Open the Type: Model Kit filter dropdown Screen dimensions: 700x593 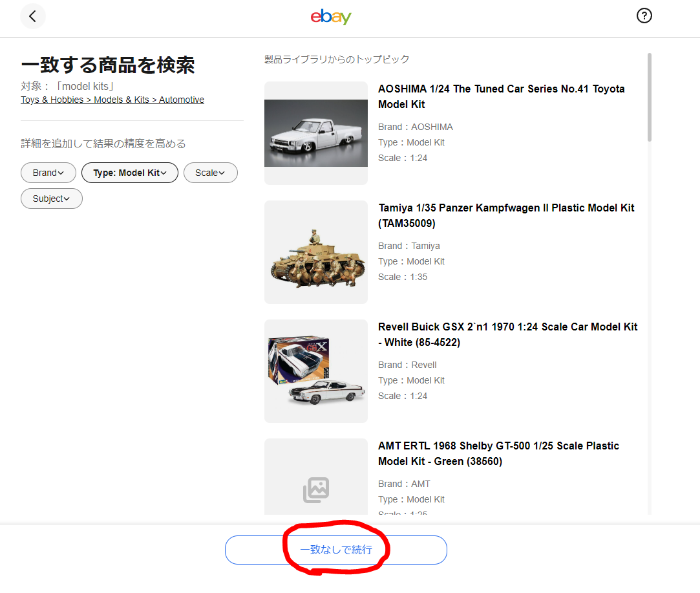click(130, 173)
